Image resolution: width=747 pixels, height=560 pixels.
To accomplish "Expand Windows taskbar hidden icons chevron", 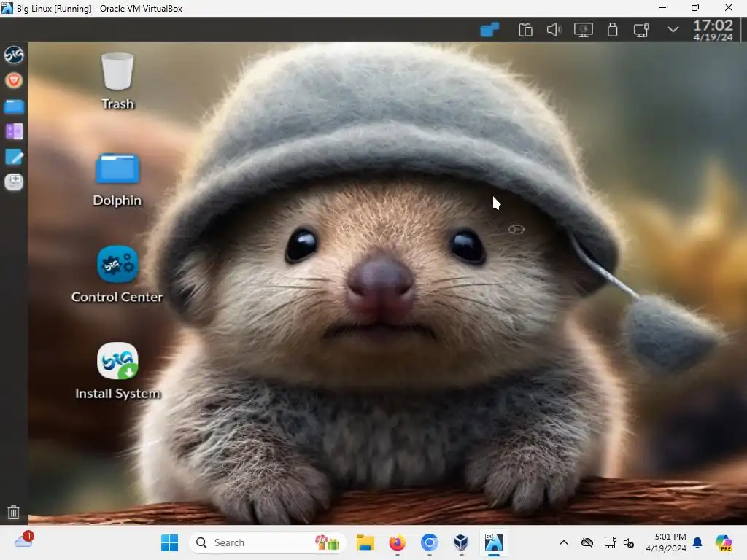I will (563, 542).
